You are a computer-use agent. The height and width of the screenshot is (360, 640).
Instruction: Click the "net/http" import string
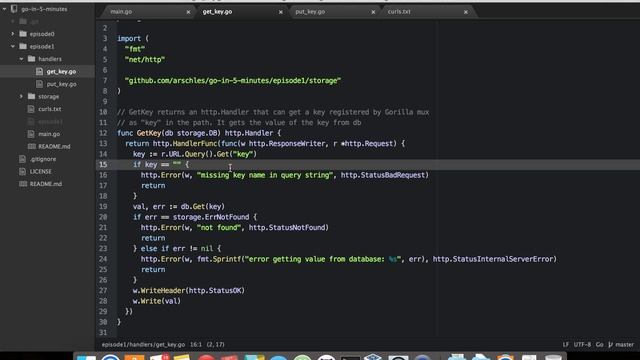point(145,60)
